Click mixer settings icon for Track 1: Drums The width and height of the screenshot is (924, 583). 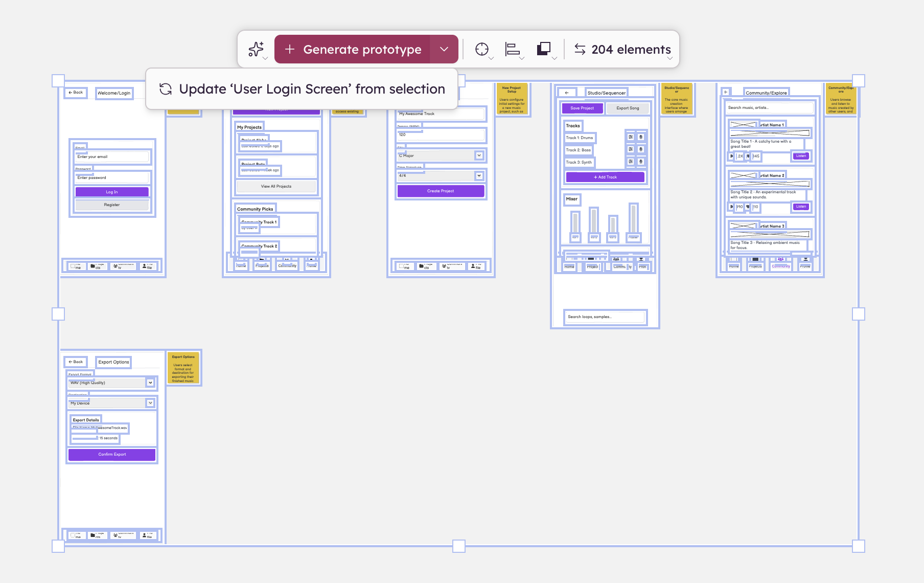click(x=631, y=137)
